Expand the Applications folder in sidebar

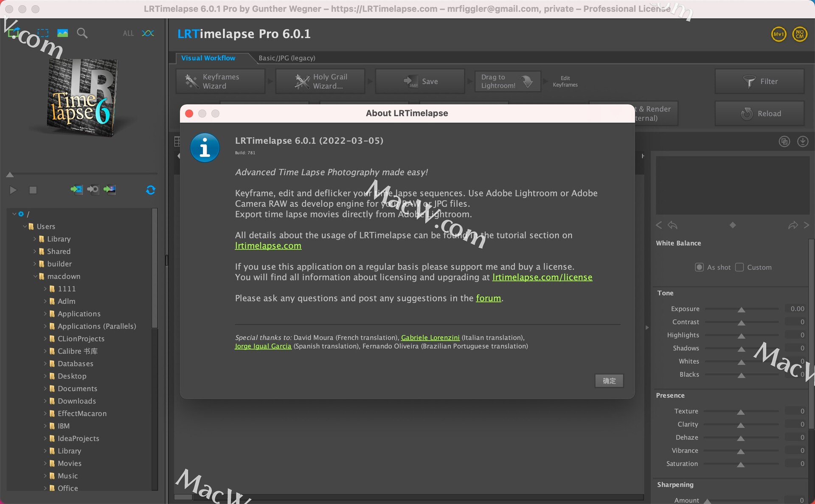pyautogui.click(x=44, y=314)
